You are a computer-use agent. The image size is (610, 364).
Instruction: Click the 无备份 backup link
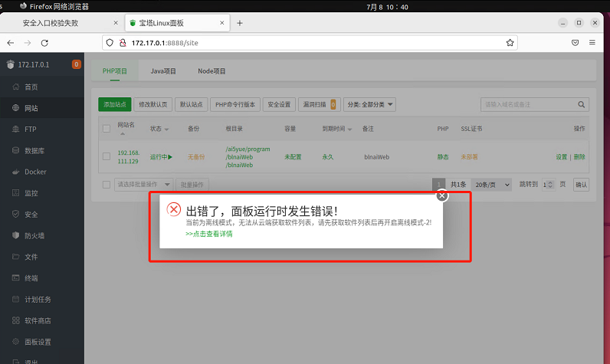pos(196,157)
